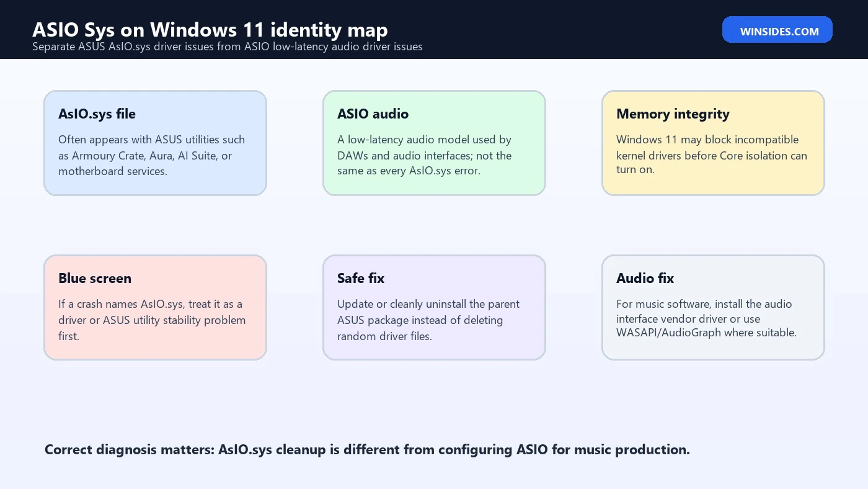Select the 'Safe fix' card heading
The height and width of the screenshot is (489, 868).
click(361, 278)
